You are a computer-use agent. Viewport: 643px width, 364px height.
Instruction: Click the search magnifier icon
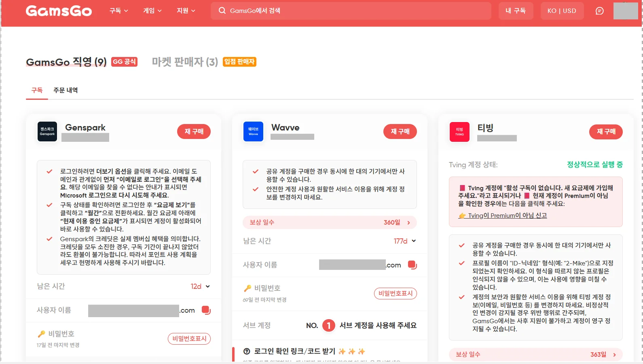(222, 11)
